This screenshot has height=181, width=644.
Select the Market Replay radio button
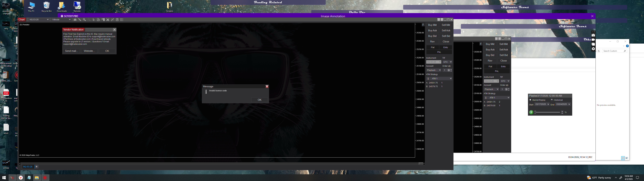[x=530, y=100]
